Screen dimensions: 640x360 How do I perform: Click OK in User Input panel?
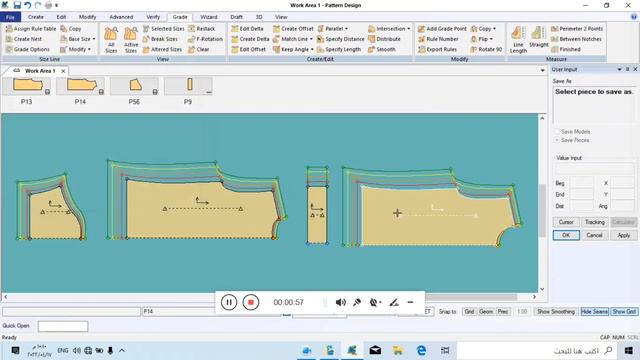(x=566, y=236)
